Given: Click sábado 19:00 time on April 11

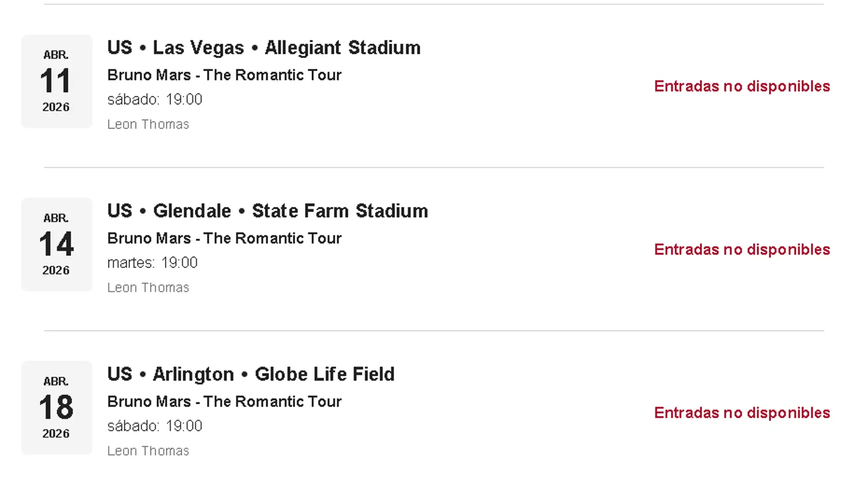Looking at the screenshot, I should 154,100.
